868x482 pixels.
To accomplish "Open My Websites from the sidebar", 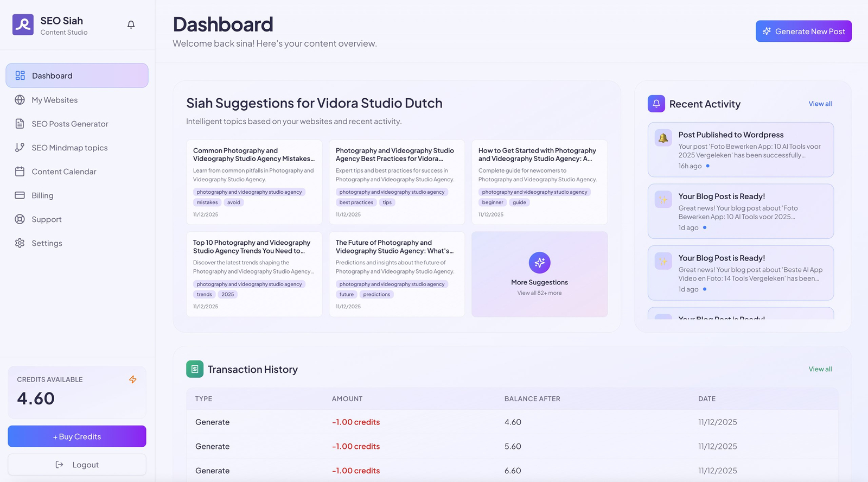I will click(x=54, y=100).
